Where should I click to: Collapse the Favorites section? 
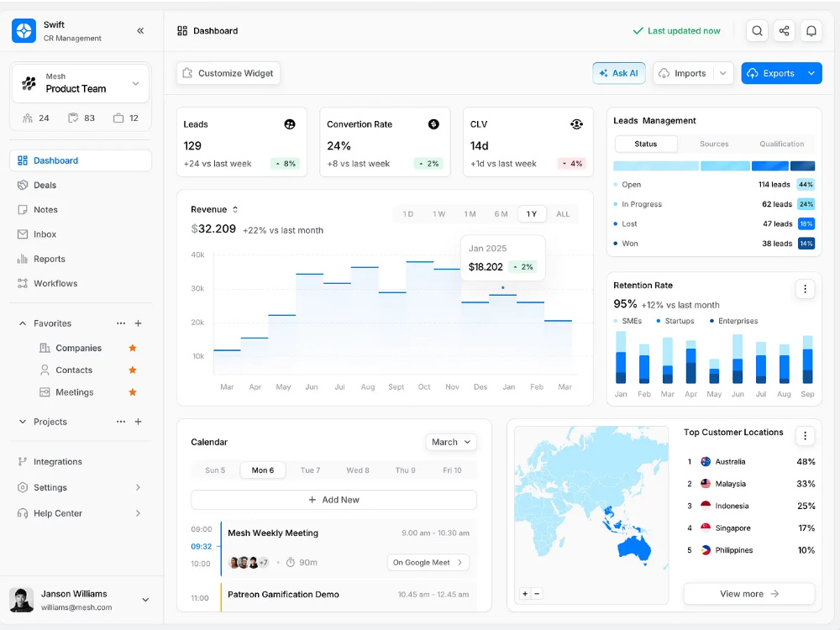[x=23, y=323]
